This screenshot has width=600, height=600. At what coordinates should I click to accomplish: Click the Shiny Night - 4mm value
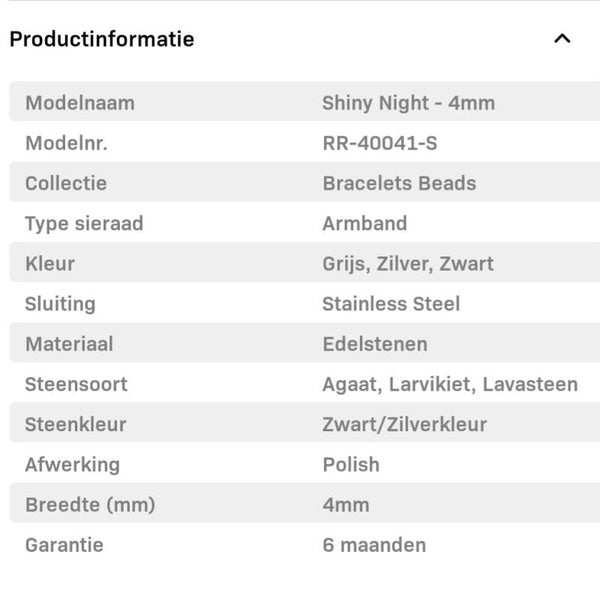point(408,103)
